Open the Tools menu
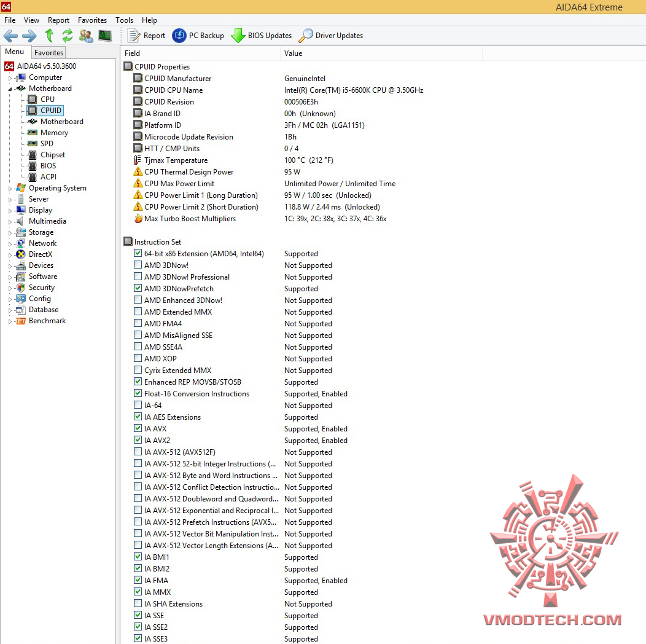Viewport: 646px width, 644px height. pyautogui.click(x=124, y=20)
